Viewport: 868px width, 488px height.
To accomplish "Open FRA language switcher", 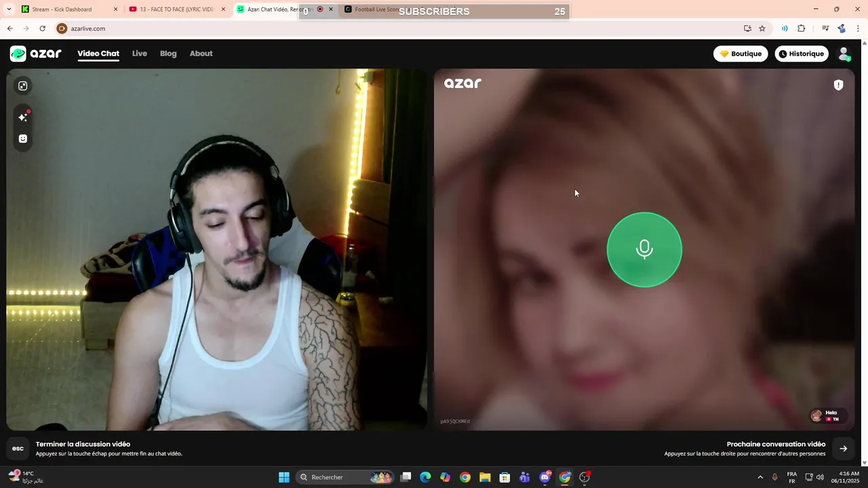I will click(x=792, y=477).
